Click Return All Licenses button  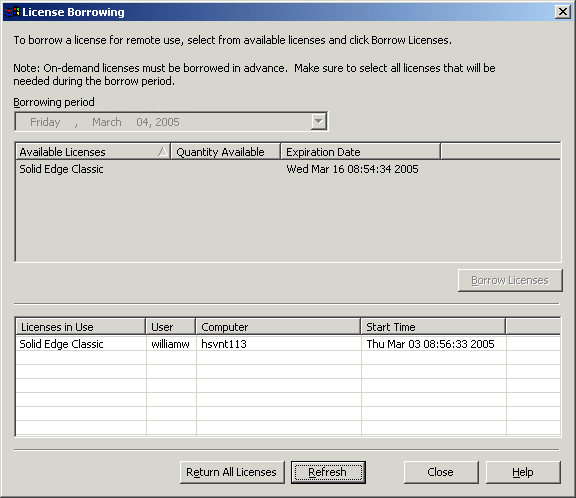232,472
